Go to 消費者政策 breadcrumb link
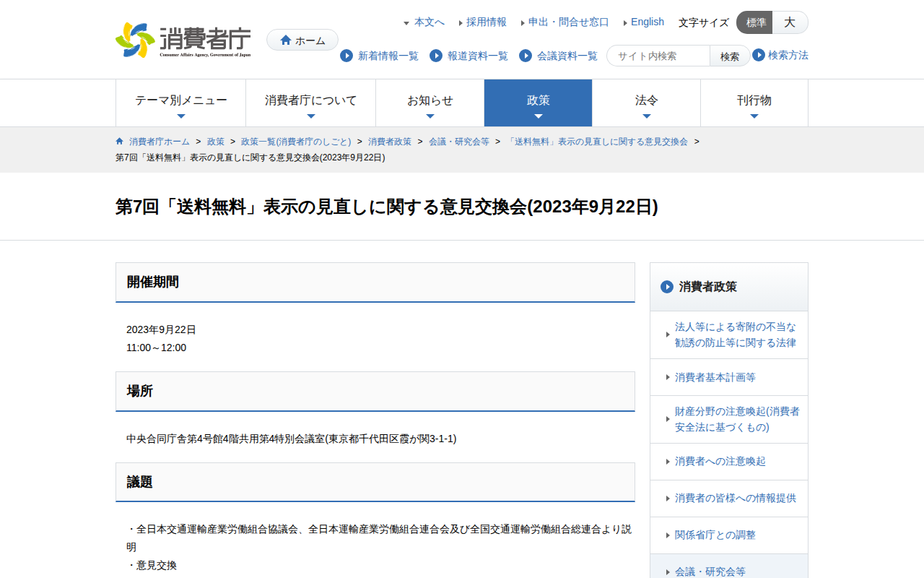This screenshot has height=578, width=924. [390, 142]
